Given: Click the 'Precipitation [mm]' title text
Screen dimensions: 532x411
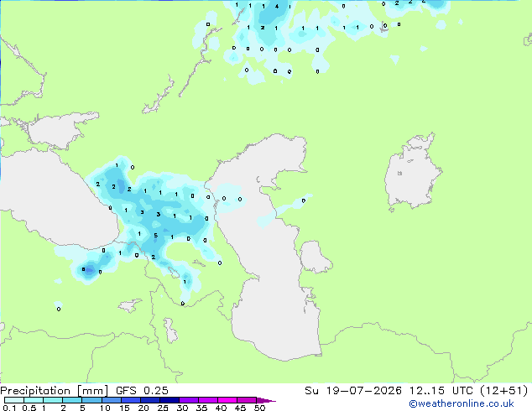Looking at the screenshot, I should (55, 391).
